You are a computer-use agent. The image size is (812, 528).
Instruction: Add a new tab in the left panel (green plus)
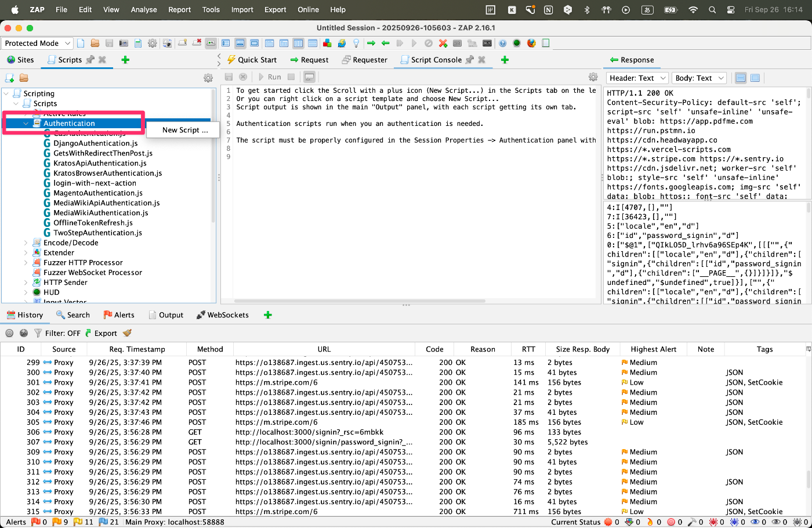125,60
